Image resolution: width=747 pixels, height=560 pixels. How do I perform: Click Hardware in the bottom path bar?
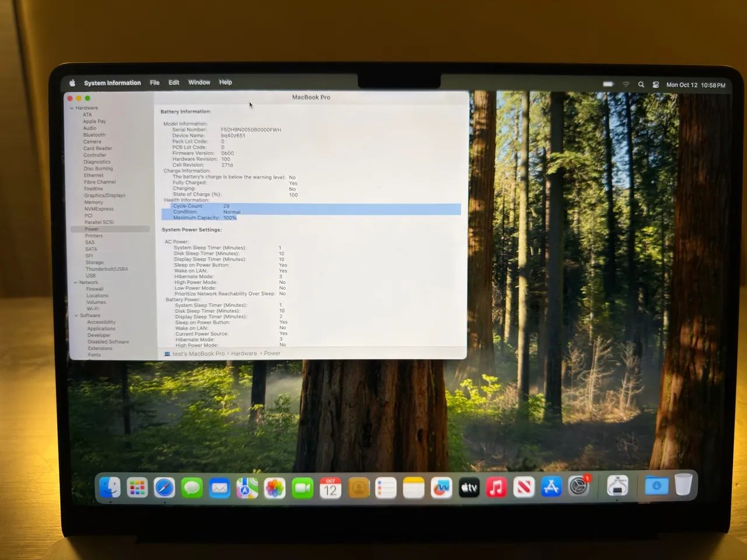(244, 353)
